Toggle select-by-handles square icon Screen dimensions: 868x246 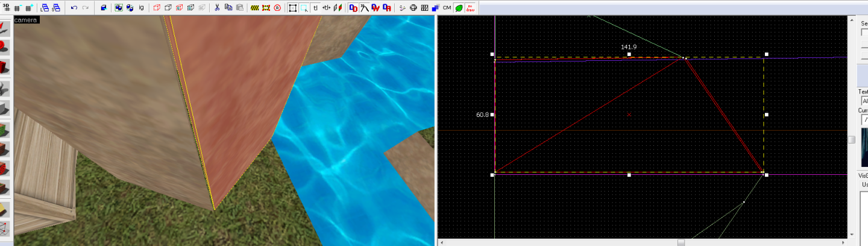(x=293, y=8)
